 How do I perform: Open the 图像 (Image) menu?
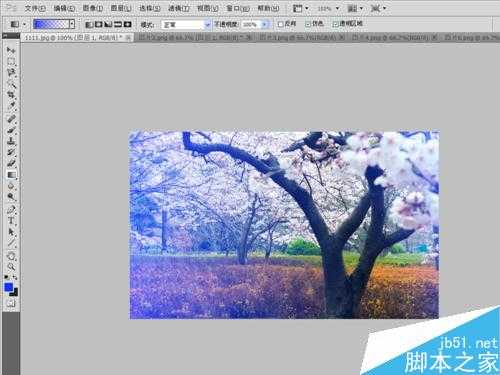tap(92, 8)
